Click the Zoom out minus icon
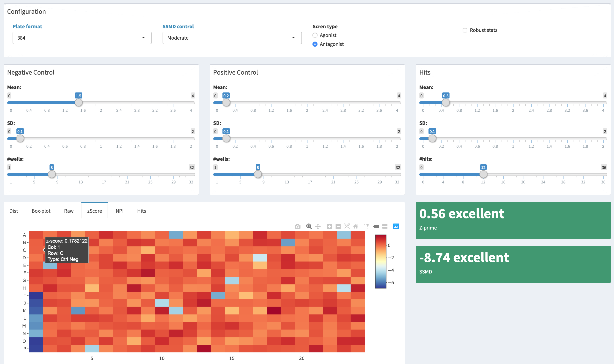The height and width of the screenshot is (364, 614). click(338, 226)
